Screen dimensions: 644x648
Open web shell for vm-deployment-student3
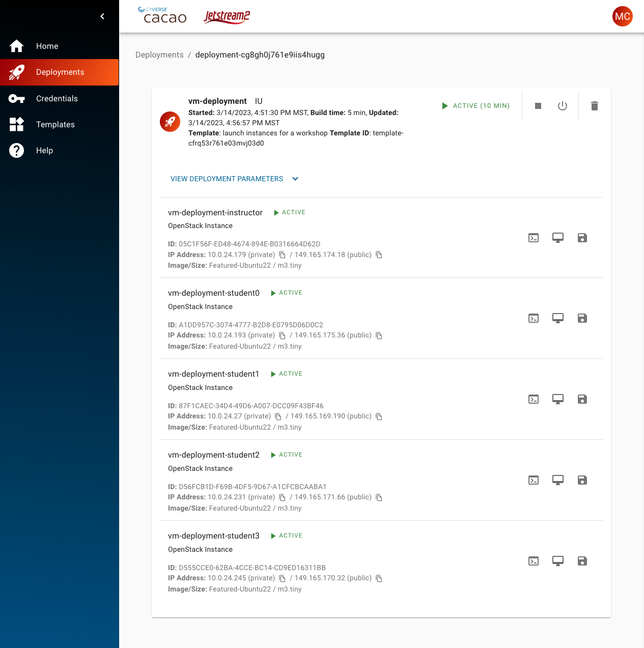click(x=534, y=561)
